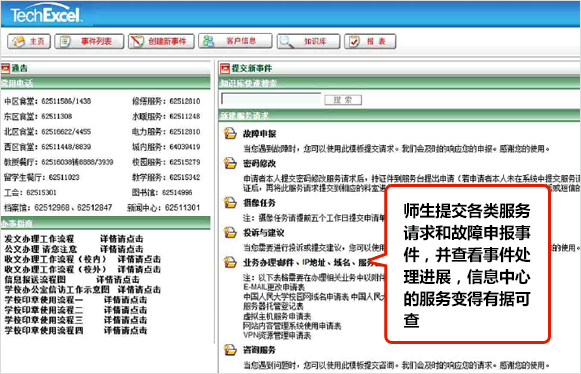The image size is (581, 374).
Task: Click the 搜索 search button
Action: click(343, 100)
